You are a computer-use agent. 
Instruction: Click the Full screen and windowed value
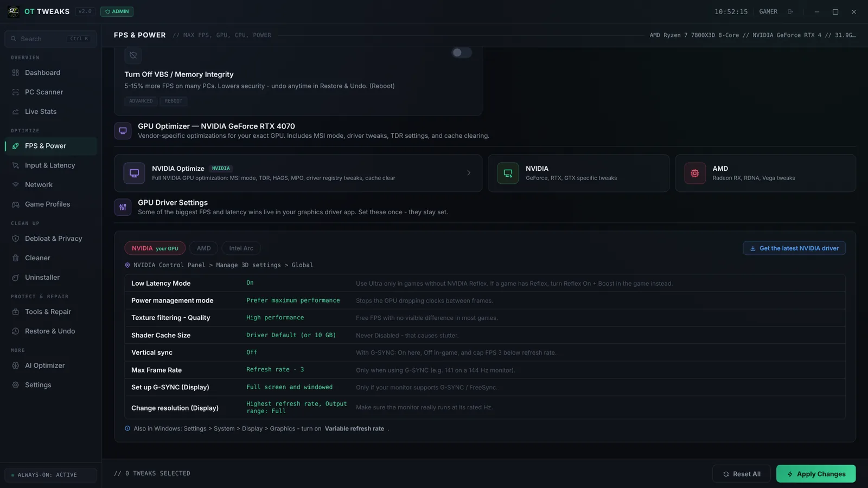tap(289, 387)
